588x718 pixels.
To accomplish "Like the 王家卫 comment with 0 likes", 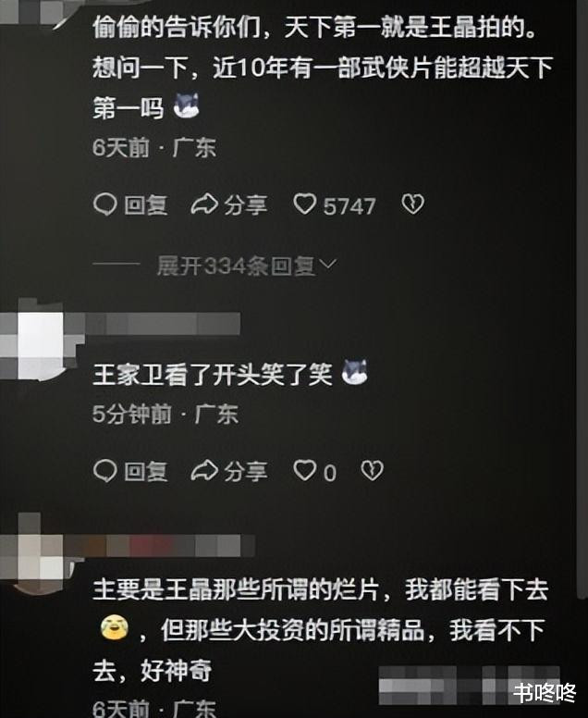I will (x=304, y=471).
